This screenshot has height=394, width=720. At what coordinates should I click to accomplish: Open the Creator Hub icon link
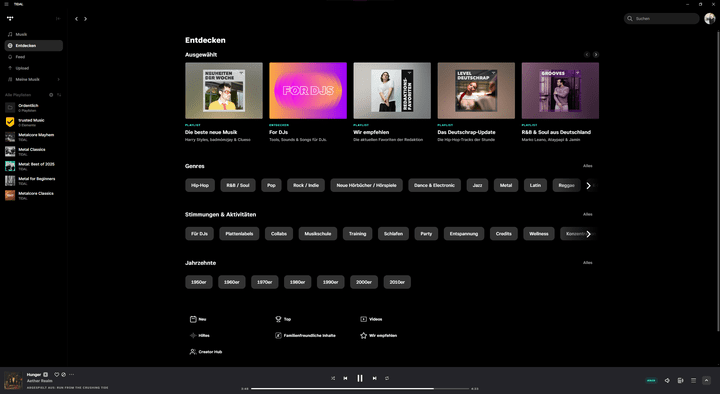pos(206,352)
